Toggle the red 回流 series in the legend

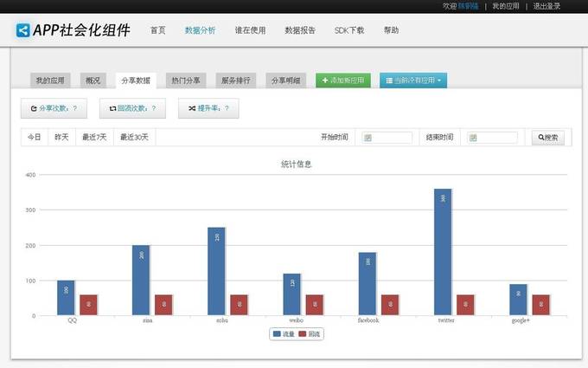310,334
